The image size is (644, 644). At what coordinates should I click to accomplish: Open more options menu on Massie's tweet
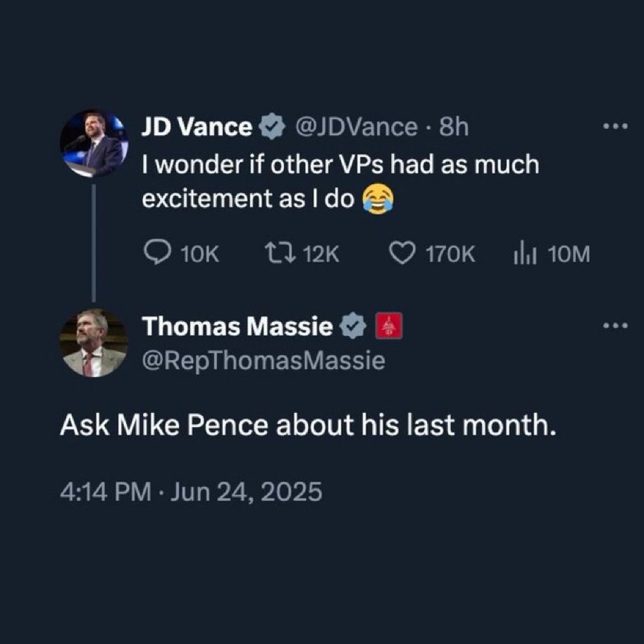pyautogui.click(x=614, y=326)
